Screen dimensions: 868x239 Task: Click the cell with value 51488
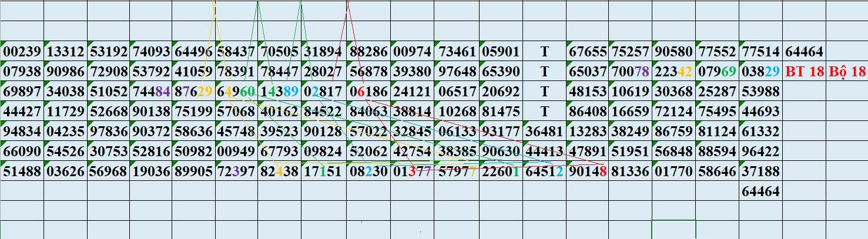[x=22, y=171]
